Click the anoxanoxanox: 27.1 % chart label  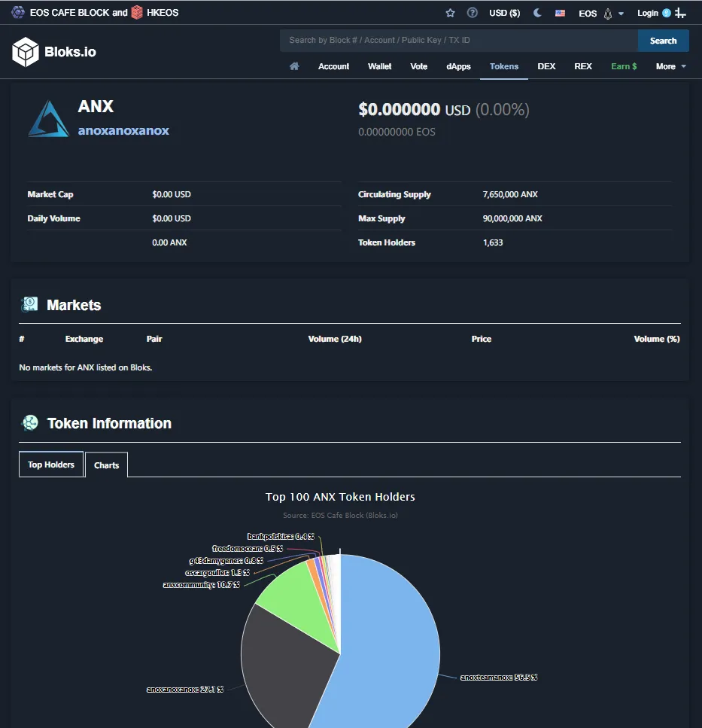click(x=185, y=690)
